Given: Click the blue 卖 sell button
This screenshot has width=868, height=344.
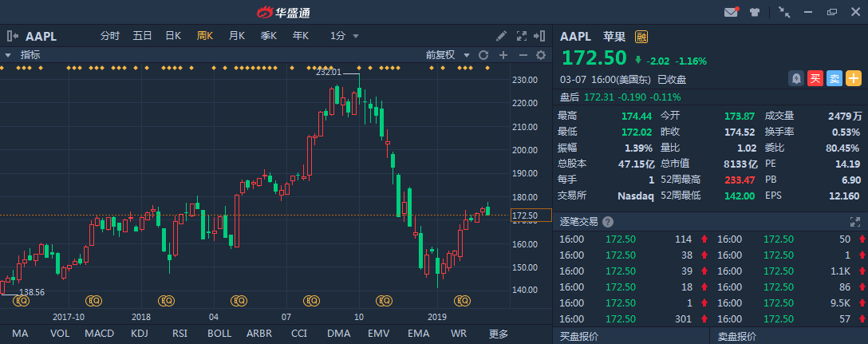Looking at the screenshot, I should (x=834, y=78).
